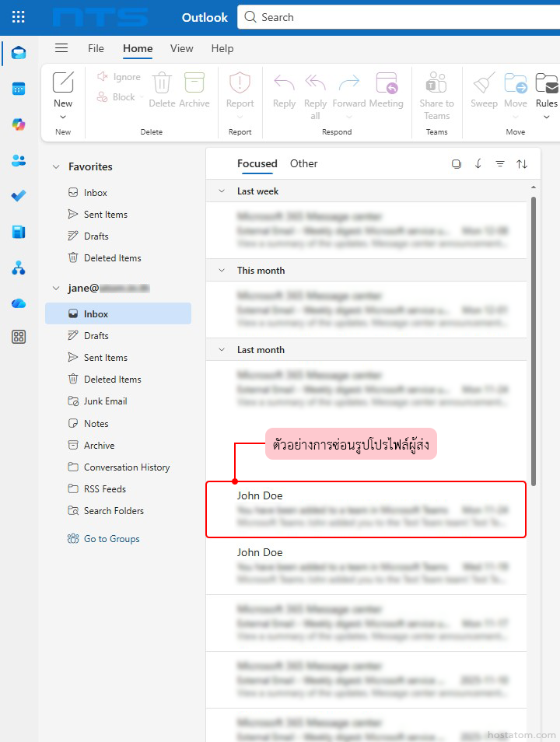The image size is (560, 742).
Task: Click the message list vertical scrollbar
Action: click(534, 341)
